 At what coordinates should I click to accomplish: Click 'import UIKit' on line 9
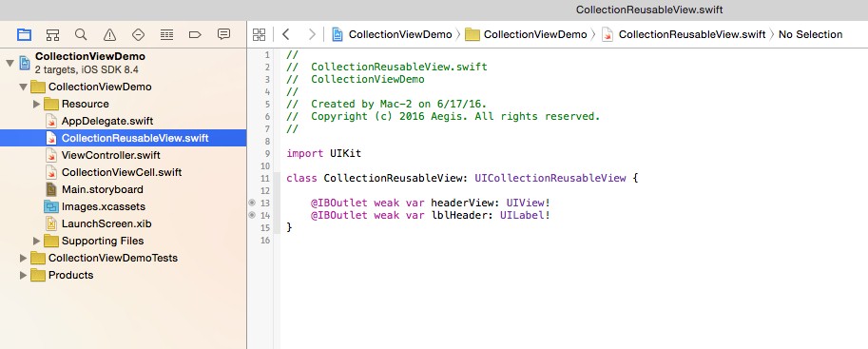pyautogui.click(x=324, y=153)
